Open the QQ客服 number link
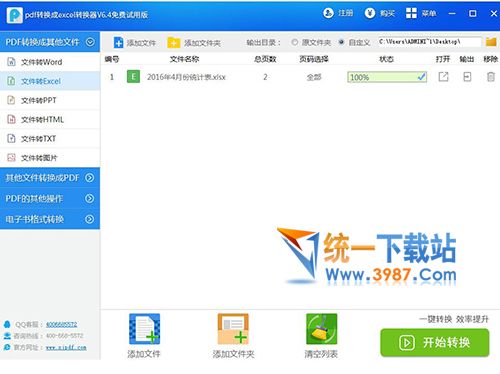This screenshot has width=500, height=374. click(61, 324)
